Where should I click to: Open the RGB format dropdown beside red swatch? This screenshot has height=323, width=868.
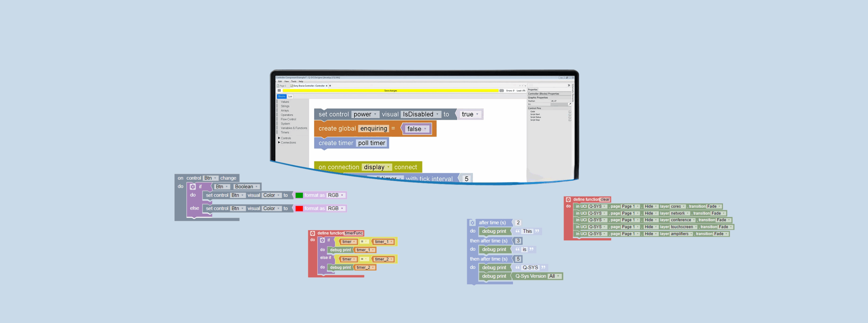(336, 208)
